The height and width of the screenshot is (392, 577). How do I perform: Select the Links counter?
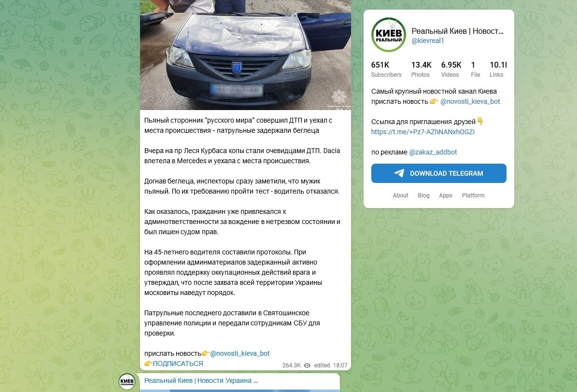click(x=498, y=70)
